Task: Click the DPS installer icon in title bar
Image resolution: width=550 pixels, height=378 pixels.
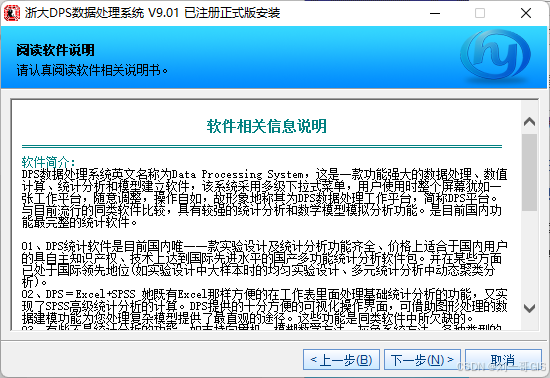Action: coord(12,13)
